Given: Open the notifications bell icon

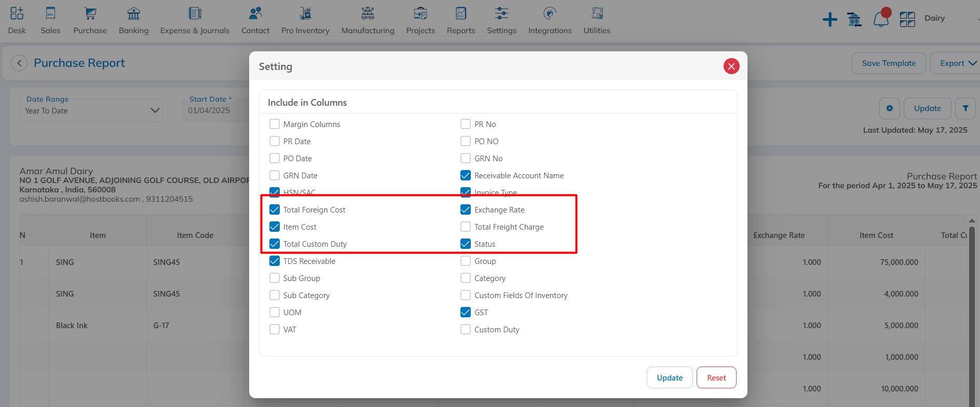Looking at the screenshot, I should pyautogui.click(x=881, y=20).
